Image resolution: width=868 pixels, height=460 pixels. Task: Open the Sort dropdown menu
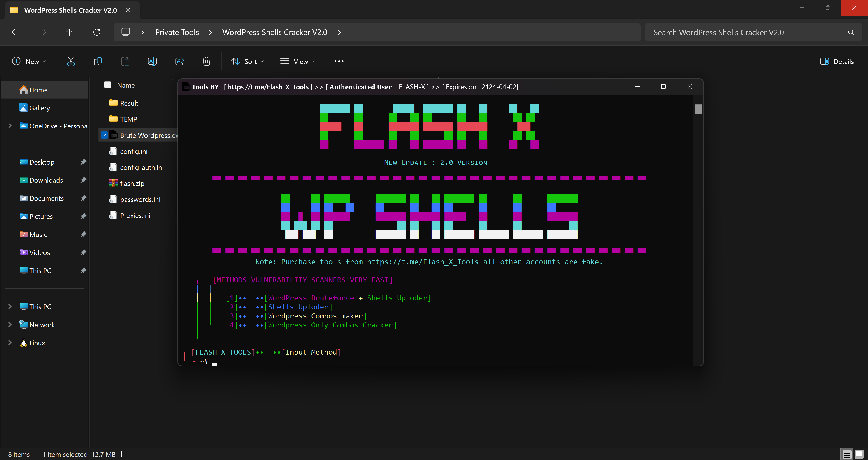click(248, 61)
